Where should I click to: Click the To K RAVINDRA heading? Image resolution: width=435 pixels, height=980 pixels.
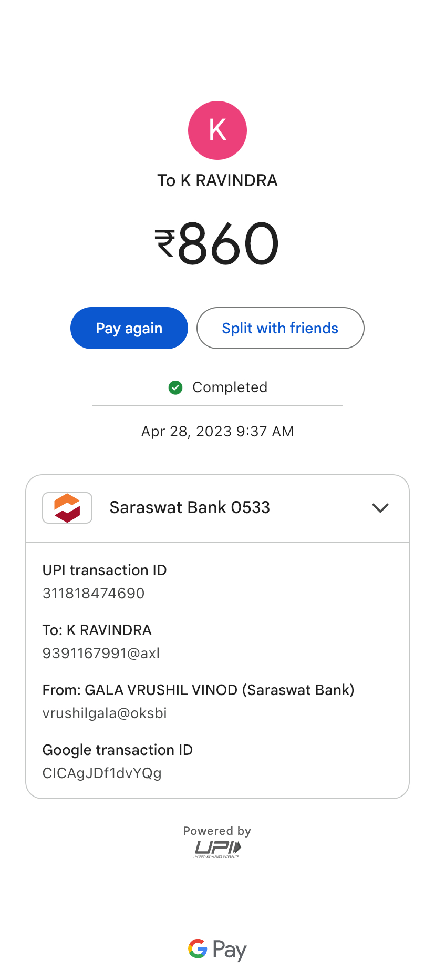217,180
